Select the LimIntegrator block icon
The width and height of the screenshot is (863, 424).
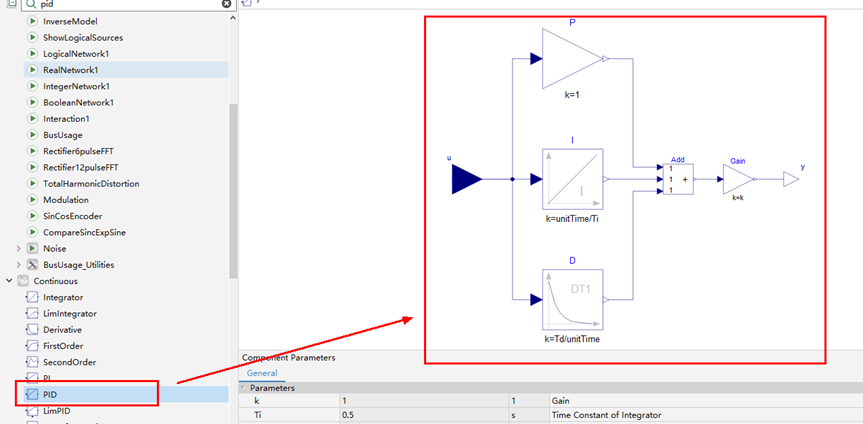32,313
